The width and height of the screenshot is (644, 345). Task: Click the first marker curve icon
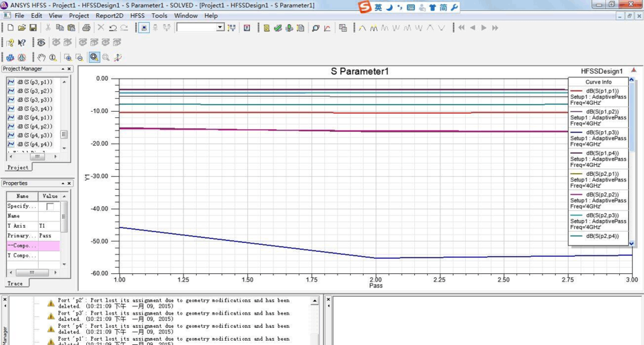point(362,28)
